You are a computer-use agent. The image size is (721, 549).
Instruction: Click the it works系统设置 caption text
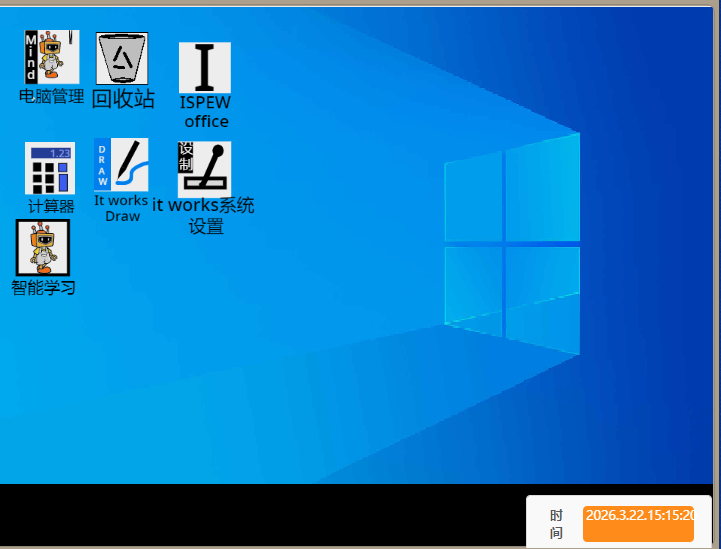click(204, 216)
